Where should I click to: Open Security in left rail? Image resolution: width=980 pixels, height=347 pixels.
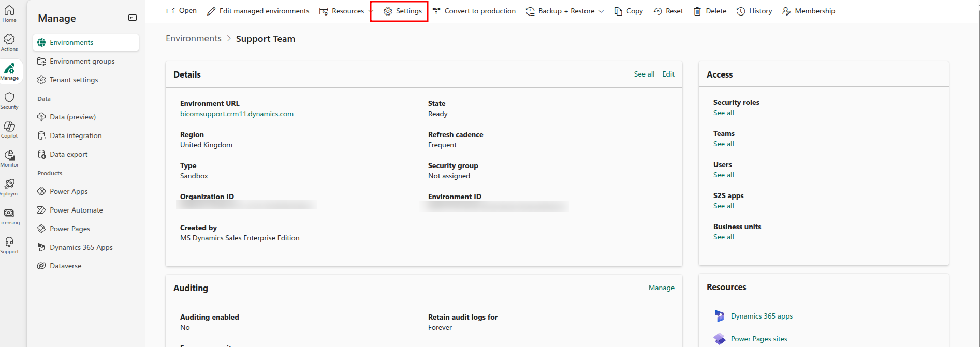pyautogui.click(x=9, y=101)
